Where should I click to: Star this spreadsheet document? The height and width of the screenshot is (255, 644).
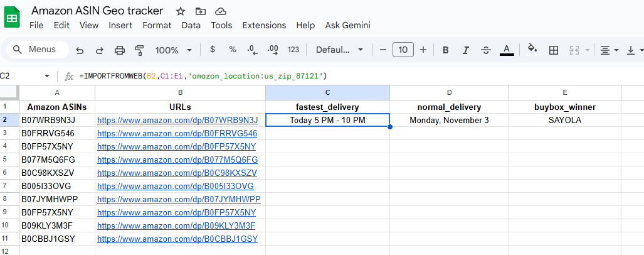[181, 11]
